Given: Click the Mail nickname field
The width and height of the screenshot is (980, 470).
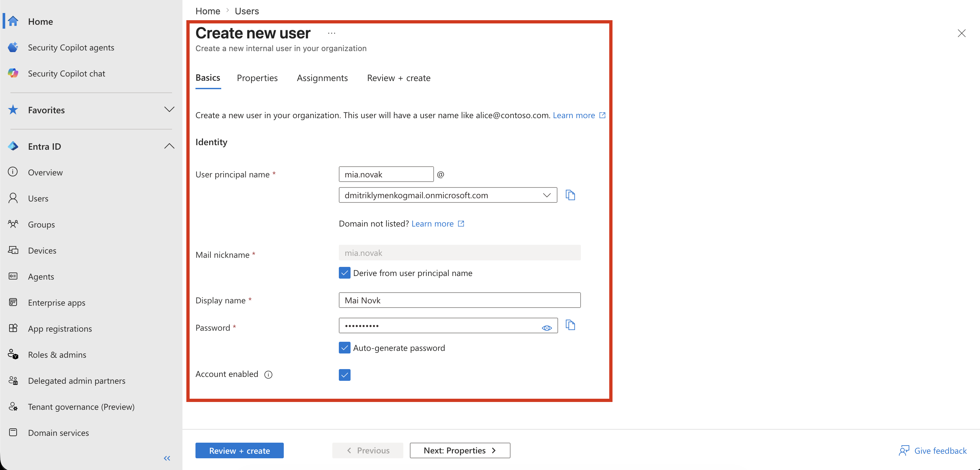Looking at the screenshot, I should 460,253.
